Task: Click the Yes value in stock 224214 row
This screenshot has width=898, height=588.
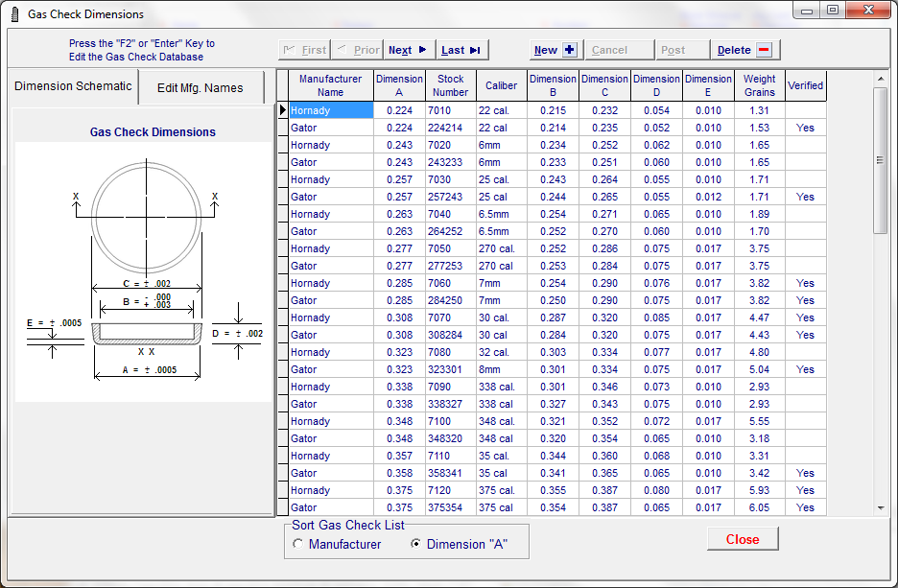Action: (805, 128)
